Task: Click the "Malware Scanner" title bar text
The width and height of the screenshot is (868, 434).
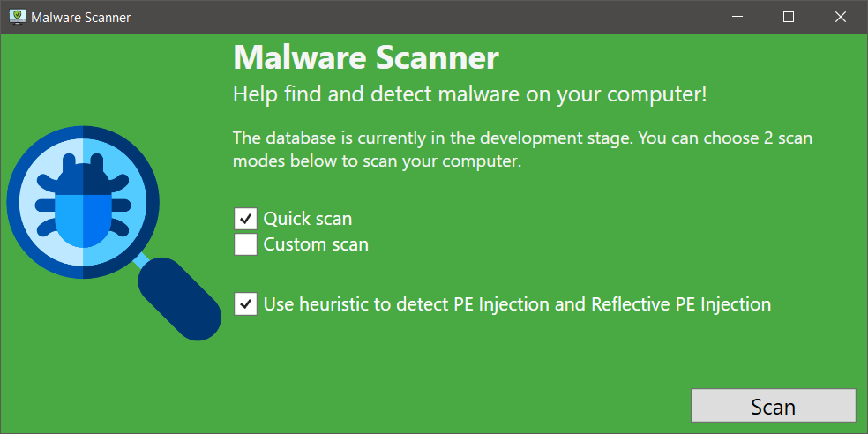Action: [80, 17]
